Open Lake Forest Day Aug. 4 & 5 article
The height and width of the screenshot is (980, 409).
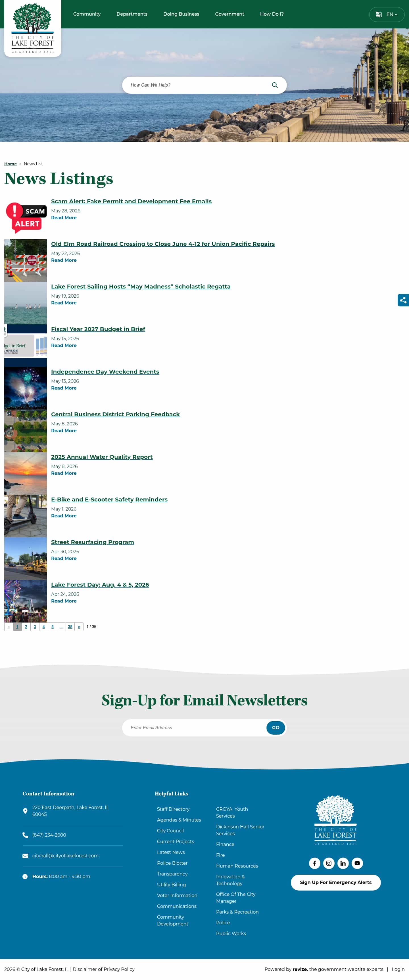pos(100,585)
